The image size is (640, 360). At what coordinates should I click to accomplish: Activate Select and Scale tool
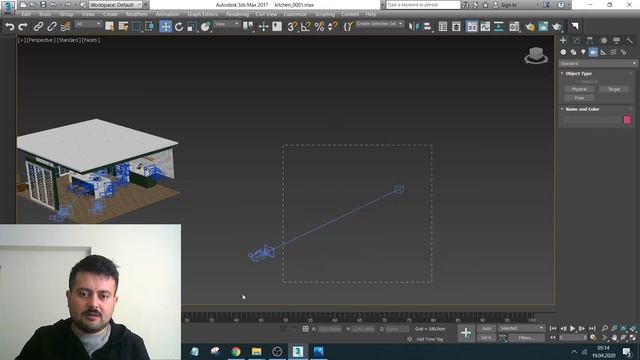coord(192,27)
